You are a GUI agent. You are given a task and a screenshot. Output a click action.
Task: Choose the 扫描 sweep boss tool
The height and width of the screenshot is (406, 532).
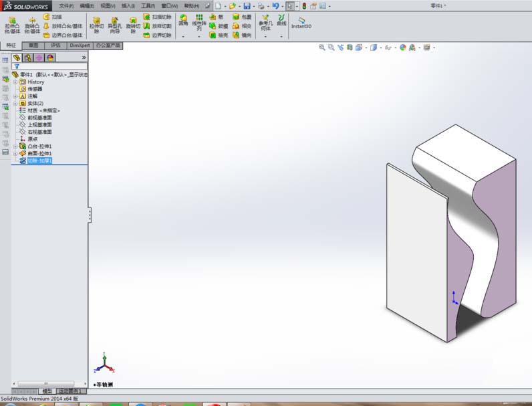click(53, 17)
